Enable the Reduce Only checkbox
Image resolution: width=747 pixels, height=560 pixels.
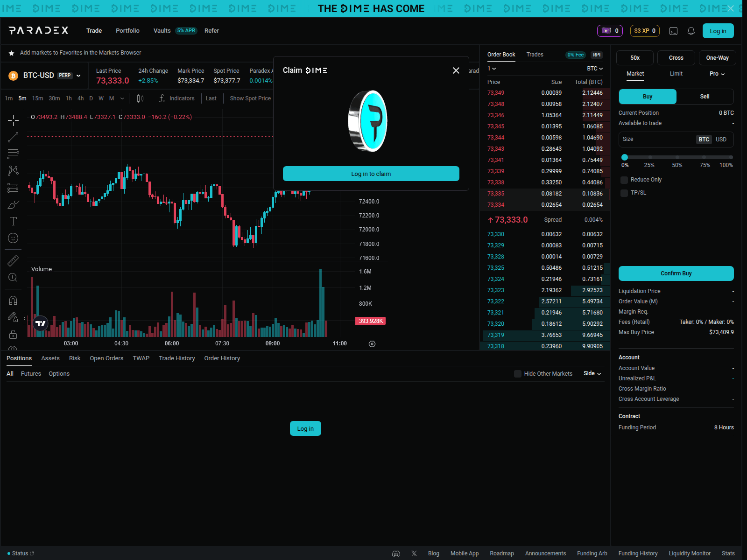[624, 180]
